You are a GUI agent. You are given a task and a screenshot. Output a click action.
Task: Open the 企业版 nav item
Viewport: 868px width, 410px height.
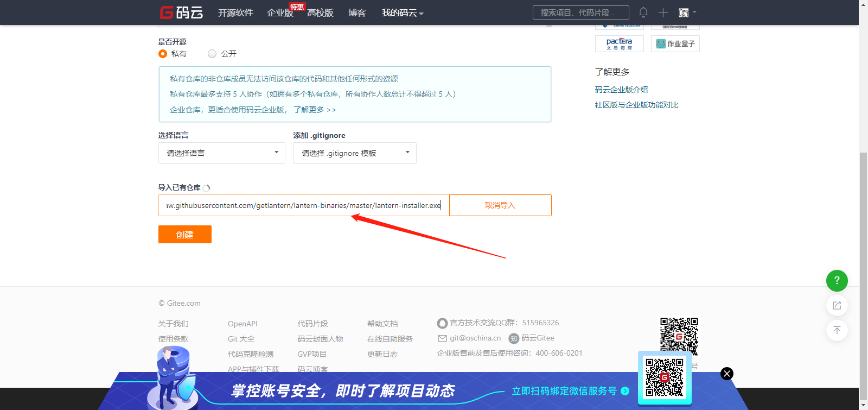click(x=280, y=12)
